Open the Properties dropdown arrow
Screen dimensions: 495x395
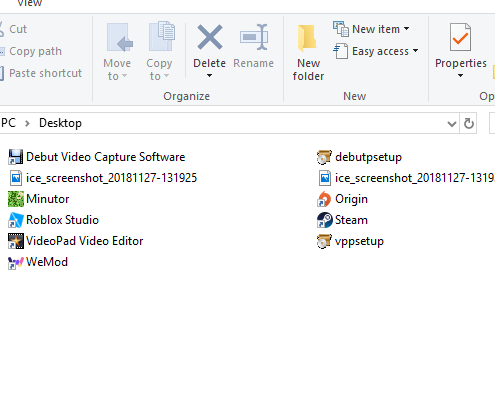click(x=460, y=76)
